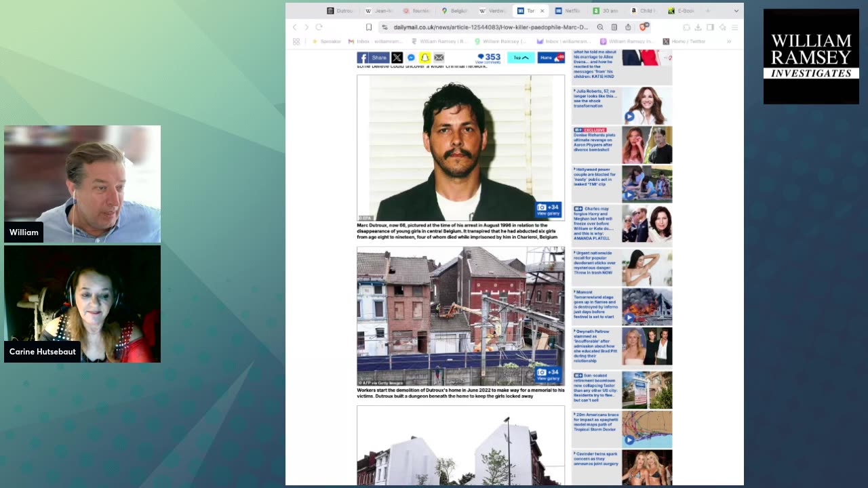This screenshot has width=868, height=488.
Task: Open gallery on house demolition photo
Action: 549,374
